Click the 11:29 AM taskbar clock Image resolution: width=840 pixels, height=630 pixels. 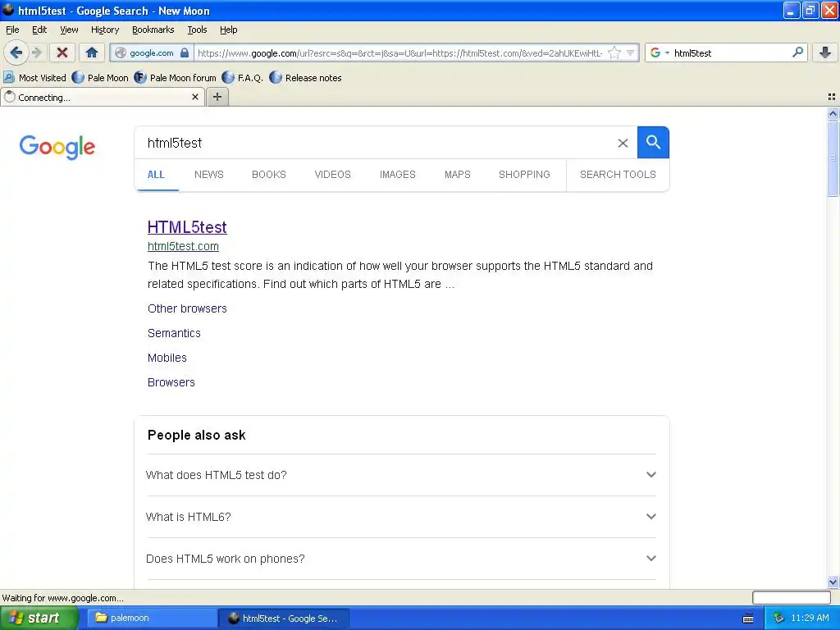click(810, 618)
